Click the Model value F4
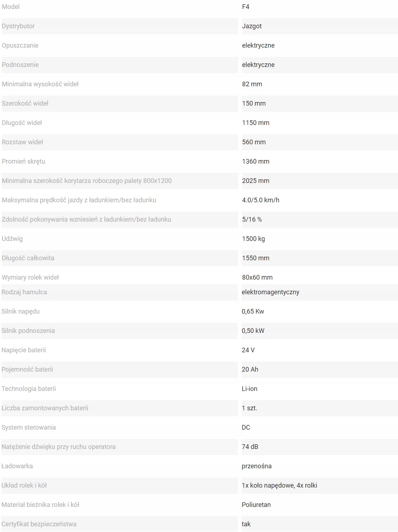The height and width of the screenshot is (532, 398). click(x=246, y=7)
